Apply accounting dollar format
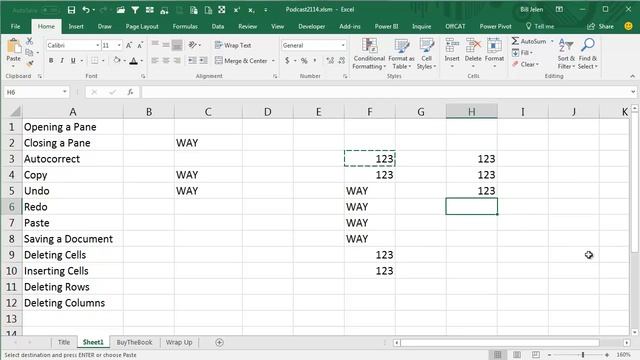Viewport: 640px width, 360px height. pyautogui.click(x=287, y=61)
